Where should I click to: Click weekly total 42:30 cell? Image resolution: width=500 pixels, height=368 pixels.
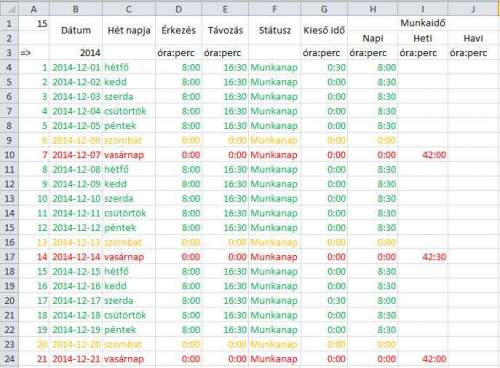[423, 257]
